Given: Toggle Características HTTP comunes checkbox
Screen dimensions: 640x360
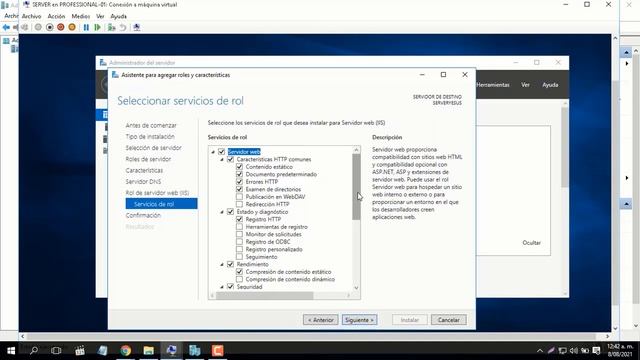Looking at the screenshot, I should point(231,159).
